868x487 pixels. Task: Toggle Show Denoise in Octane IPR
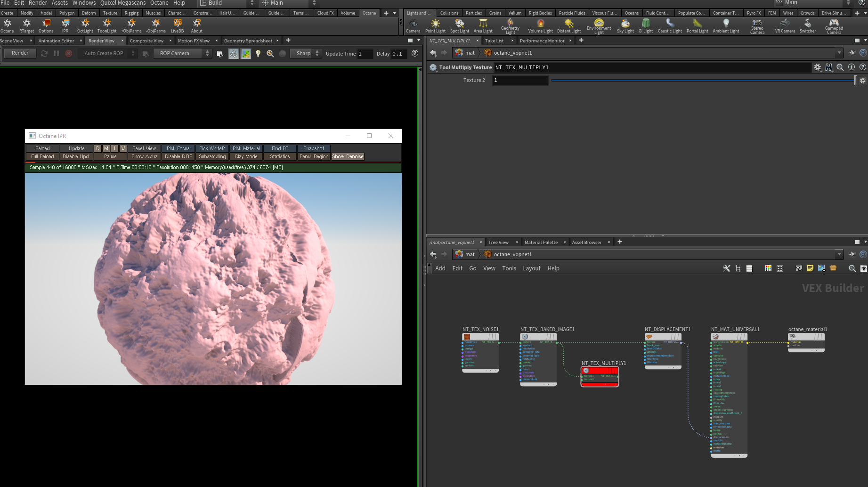[x=348, y=156]
